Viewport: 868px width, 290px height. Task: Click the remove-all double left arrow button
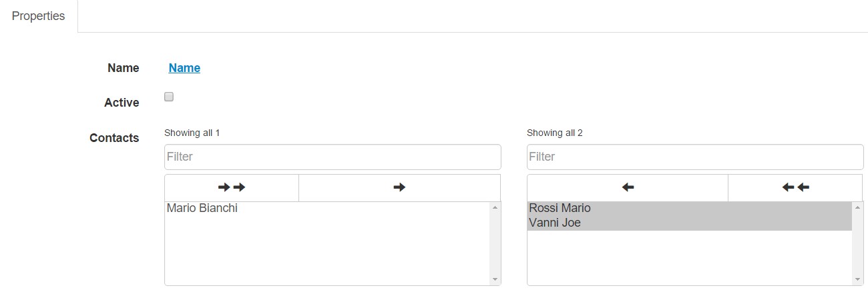click(795, 188)
